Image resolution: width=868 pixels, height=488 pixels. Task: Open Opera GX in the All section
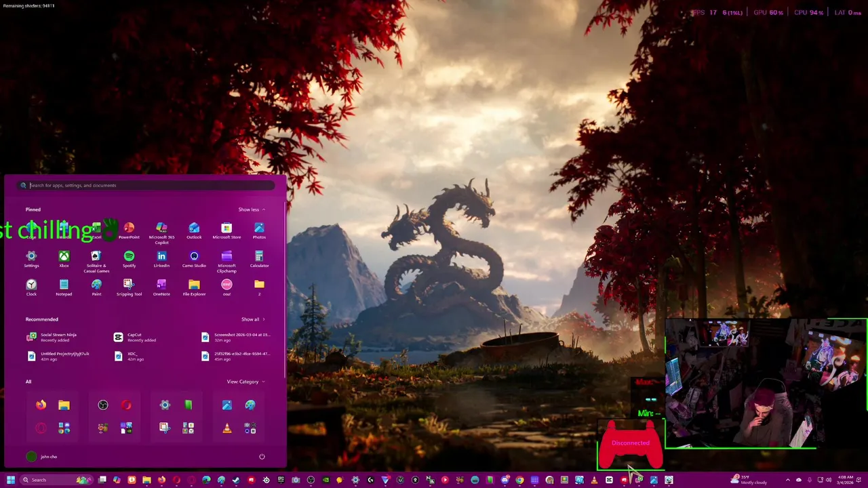41,428
